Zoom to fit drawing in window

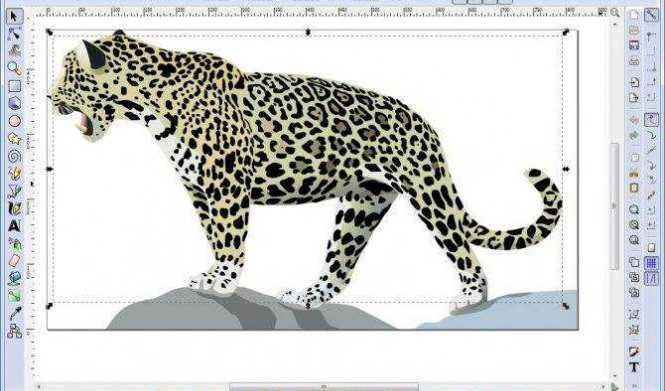tap(634, 225)
